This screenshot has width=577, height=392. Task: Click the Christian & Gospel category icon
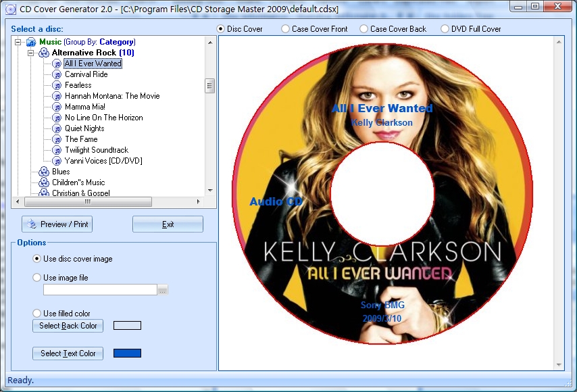coord(44,193)
